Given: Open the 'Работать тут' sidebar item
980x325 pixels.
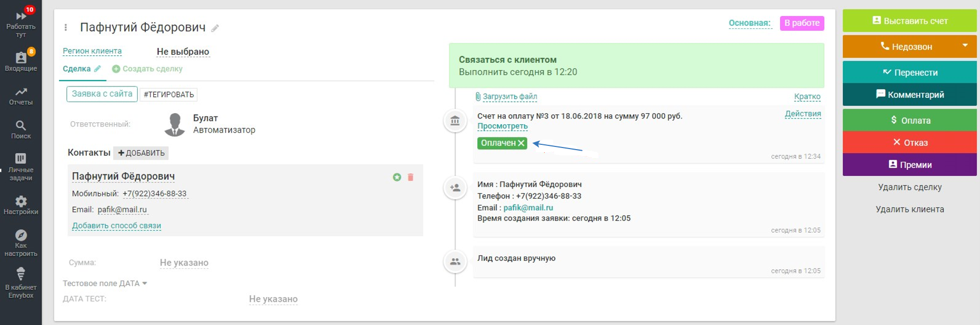Looking at the screenshot, I should (21, 23).
